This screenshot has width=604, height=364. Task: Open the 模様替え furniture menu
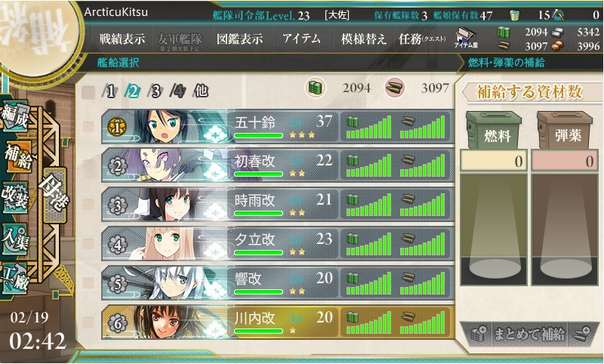tap(363, 39)
